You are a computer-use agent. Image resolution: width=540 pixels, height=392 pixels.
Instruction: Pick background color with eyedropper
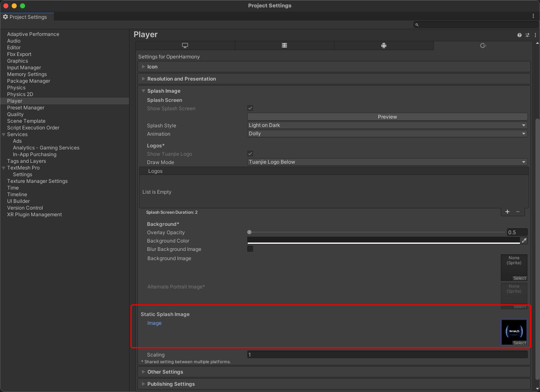(524, 240)
